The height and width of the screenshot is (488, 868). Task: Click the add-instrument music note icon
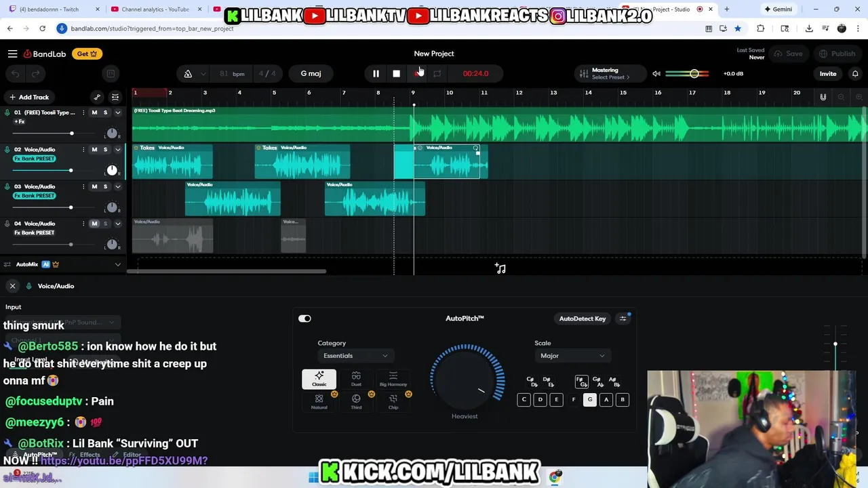click(500, 268)
